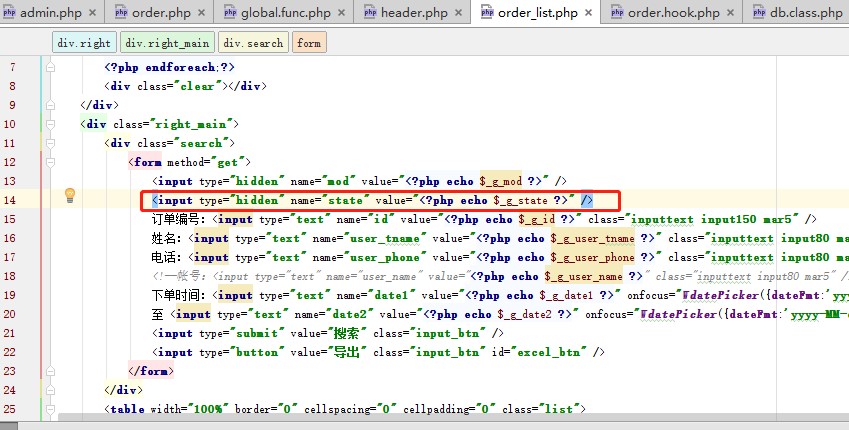This screenshot has width=849, height=430.
Task: Click the PHP file icon on header.php tab
Action: pos(370,12)
